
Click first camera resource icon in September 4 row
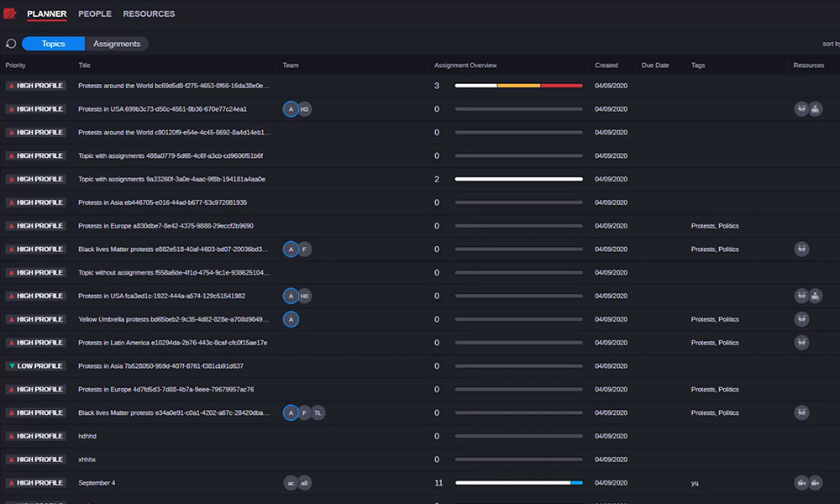click(x=801, y=483)
